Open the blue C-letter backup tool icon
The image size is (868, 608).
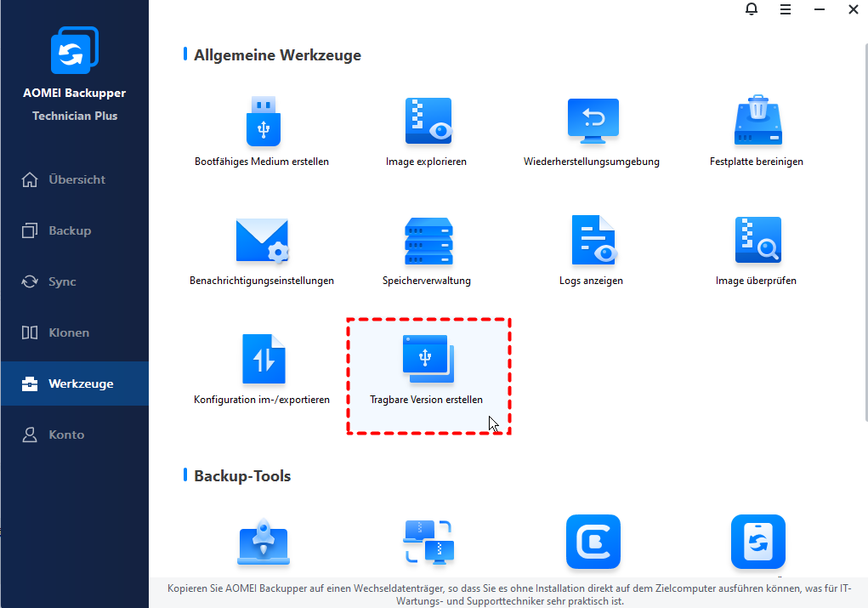[593, 542]
